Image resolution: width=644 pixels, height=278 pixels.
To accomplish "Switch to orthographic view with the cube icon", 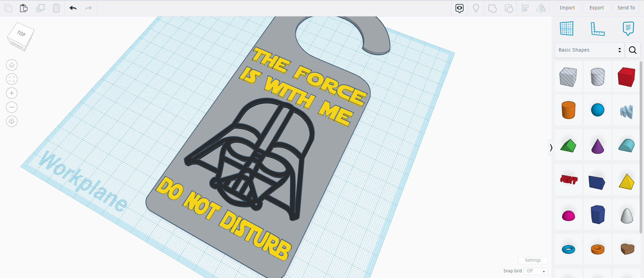I will (x=12, y=121).
